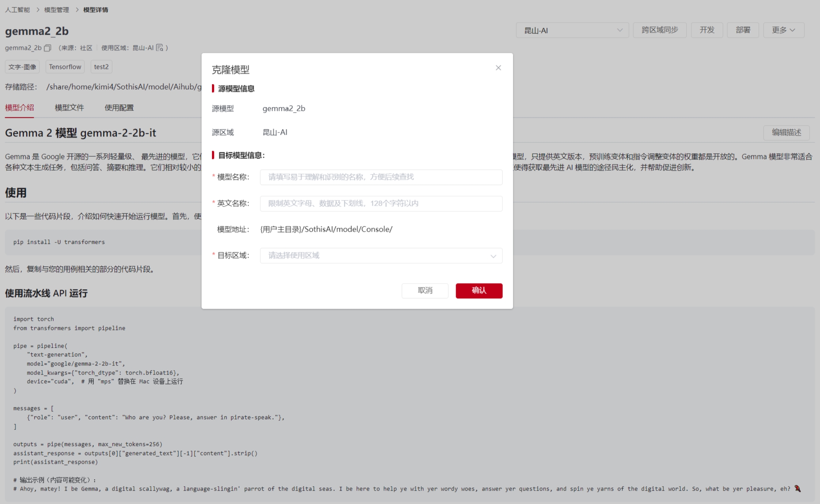Click the Tensorflow tag

[65, 67]
